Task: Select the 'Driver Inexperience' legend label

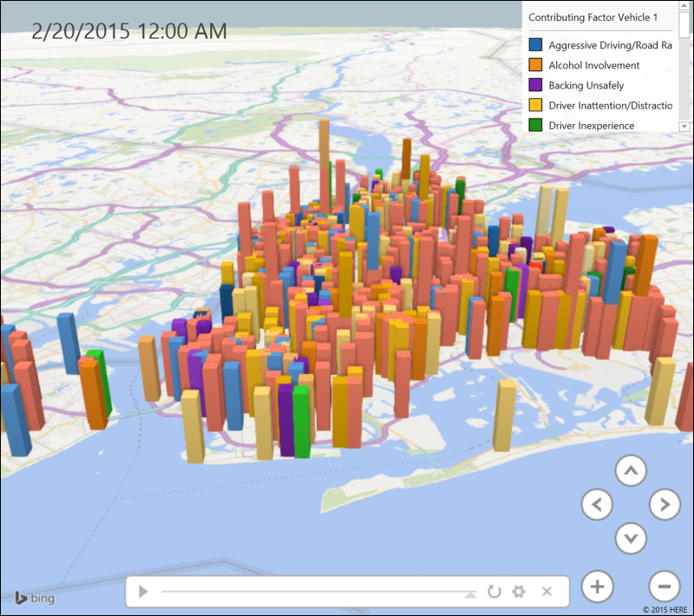Action: [x=592, y=126]
